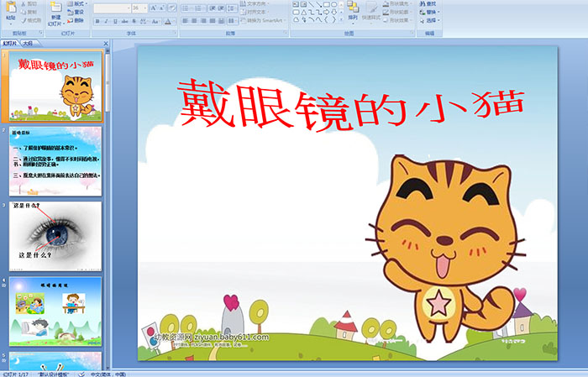This screenshot has width=588, height=377.
Task: Center align text
Action: tap(194, 21)
